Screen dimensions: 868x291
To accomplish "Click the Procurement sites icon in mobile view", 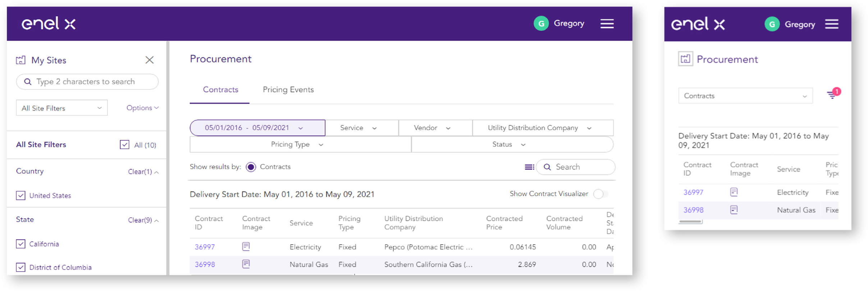I will 685,59.
